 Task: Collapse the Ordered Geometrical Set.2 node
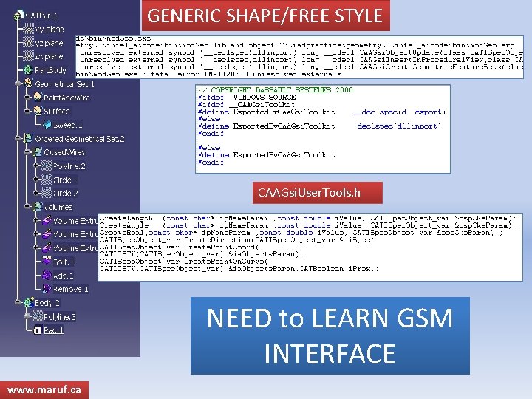pos(18,138)
